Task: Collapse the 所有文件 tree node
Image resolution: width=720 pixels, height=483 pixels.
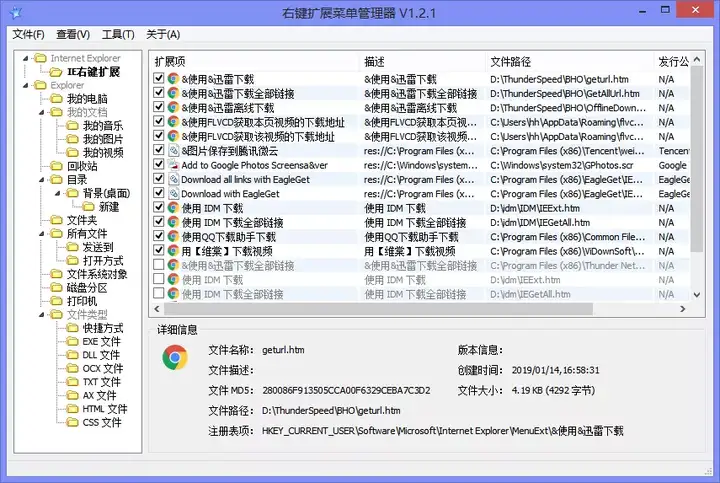Action: pyautogui.click(x=42, y=234)
